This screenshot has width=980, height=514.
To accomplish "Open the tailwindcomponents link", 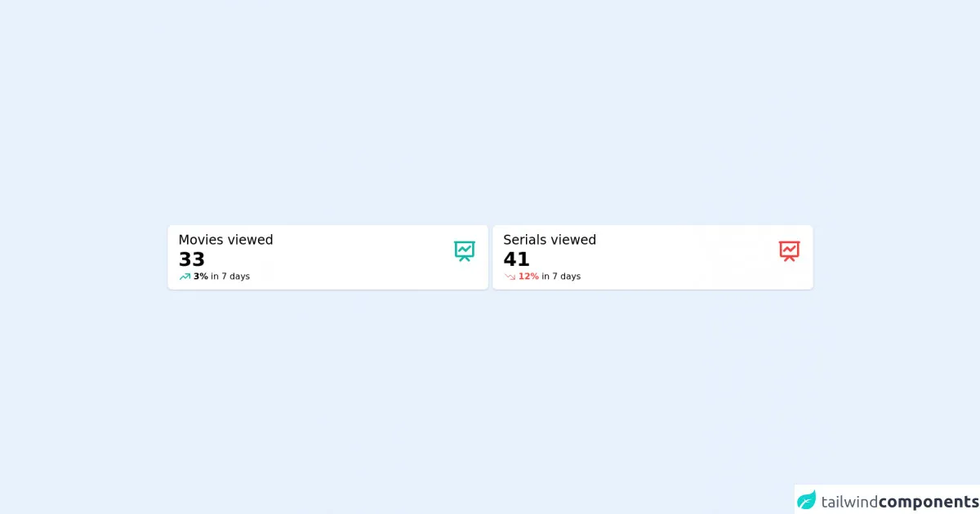I will 888,501.
